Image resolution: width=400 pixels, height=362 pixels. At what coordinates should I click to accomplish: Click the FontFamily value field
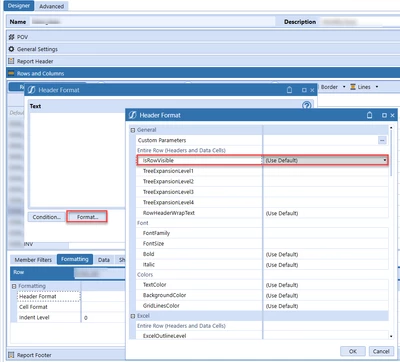click(x=326, y=233)
